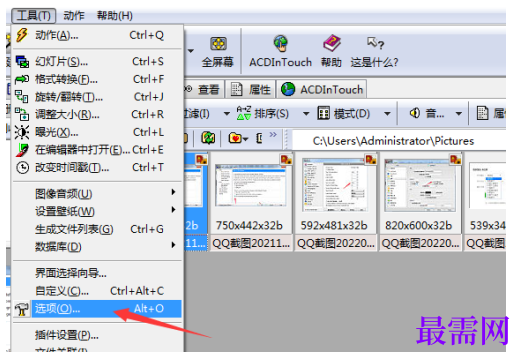Click the hammer options icon
Screen dimensions: 528x362
tap(22, 309)
